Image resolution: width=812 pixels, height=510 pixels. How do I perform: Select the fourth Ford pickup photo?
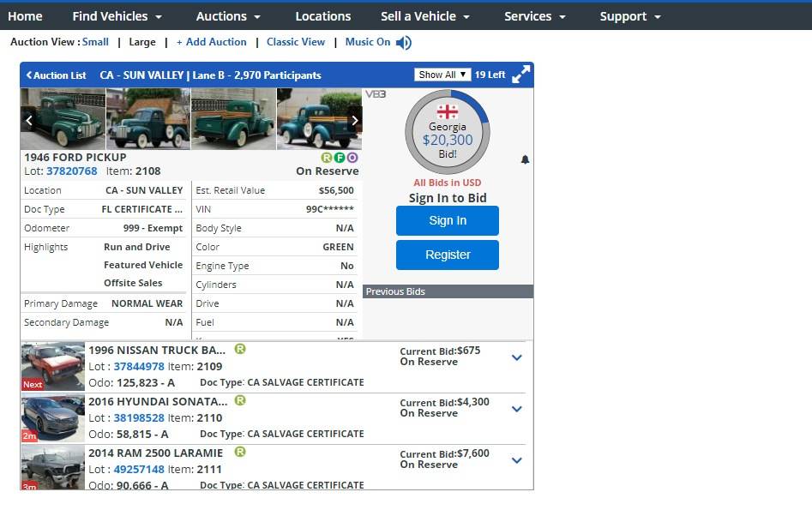click(319, 119)
